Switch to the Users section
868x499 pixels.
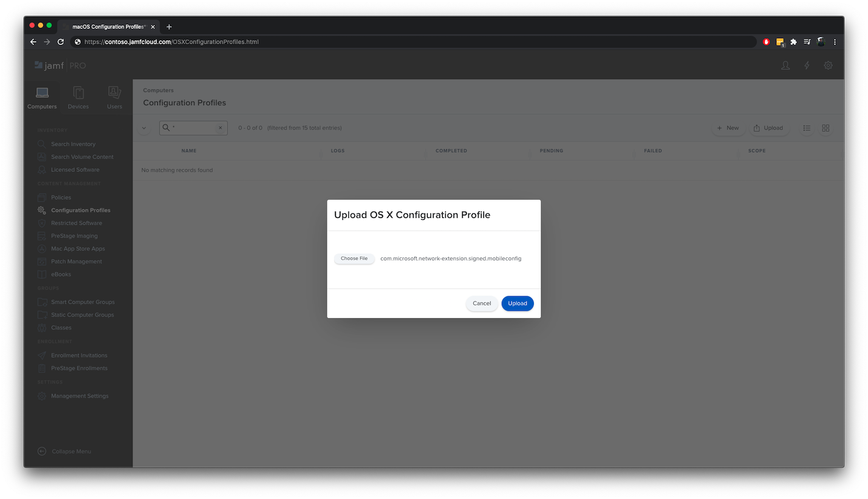point(114,98)
